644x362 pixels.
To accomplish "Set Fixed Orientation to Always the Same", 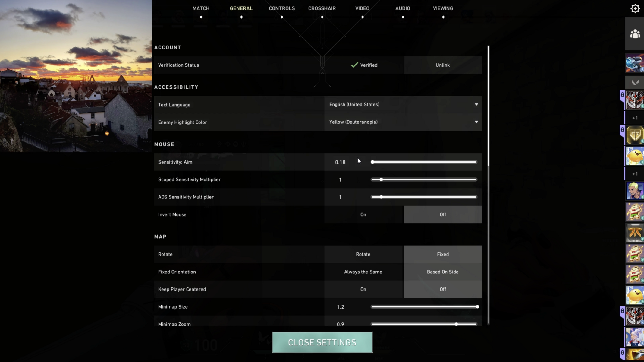I will click(363, 272).
